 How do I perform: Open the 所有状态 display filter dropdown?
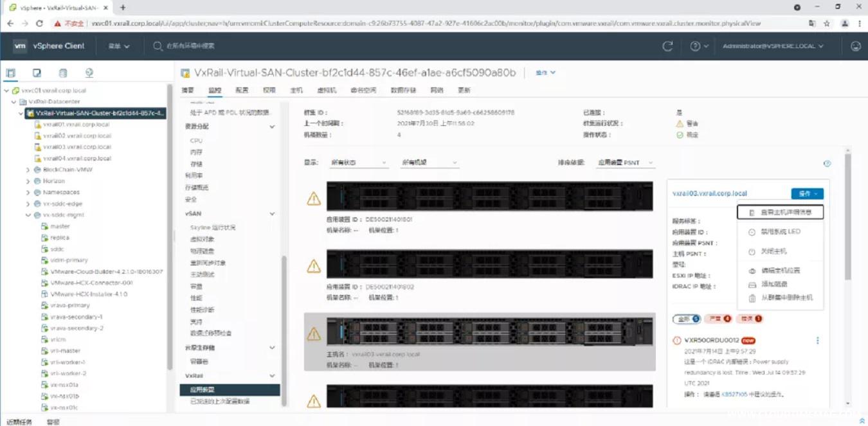pyautogui.click(x=359, y=163)
